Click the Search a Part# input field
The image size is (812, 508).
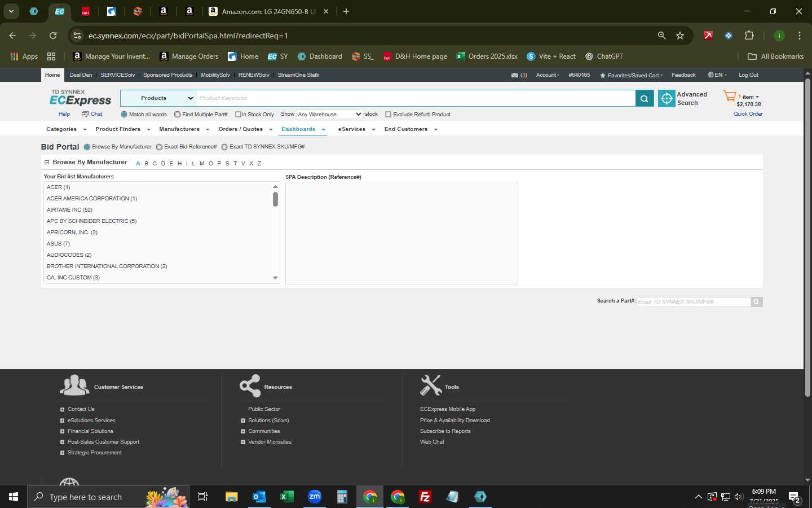[x=694, y=302]
